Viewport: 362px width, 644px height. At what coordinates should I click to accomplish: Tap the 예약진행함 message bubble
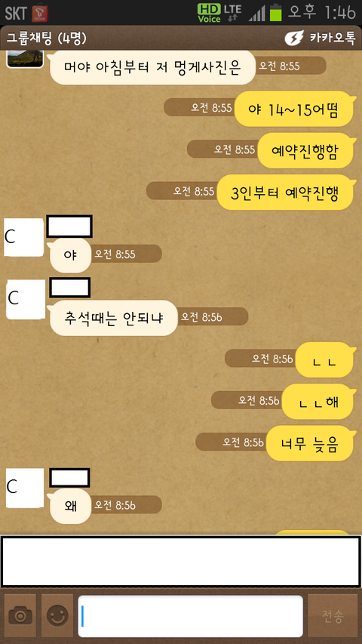305,151
